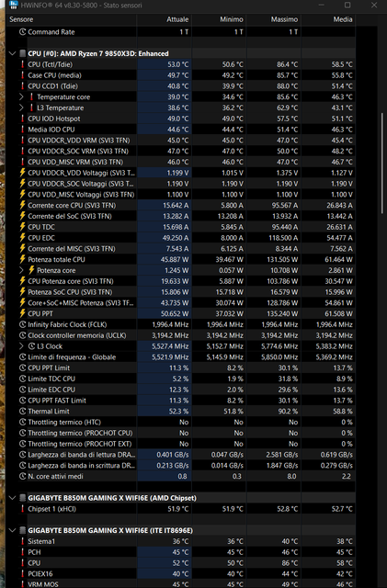Viewport: 387px width, 588px height.
Task: Click the Massimo column header
Action: tap(274, 19)
